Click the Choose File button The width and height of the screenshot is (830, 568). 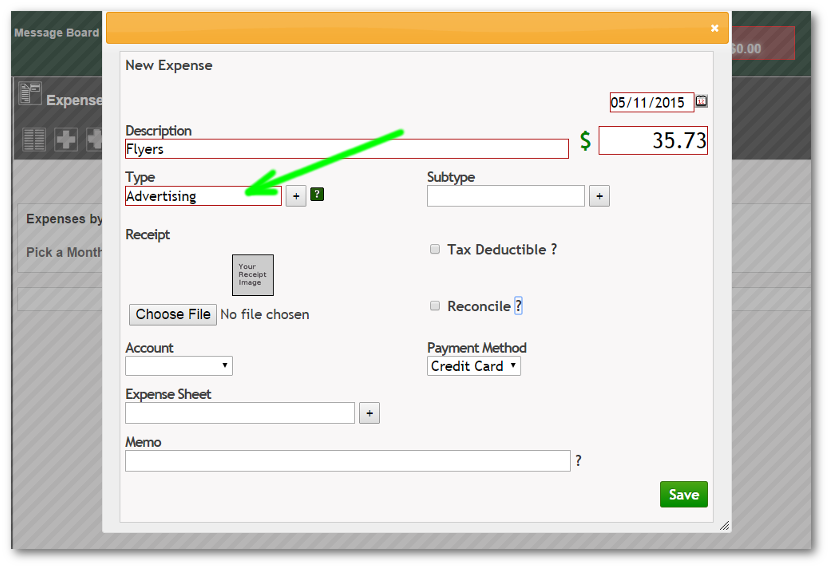(173, 314)
